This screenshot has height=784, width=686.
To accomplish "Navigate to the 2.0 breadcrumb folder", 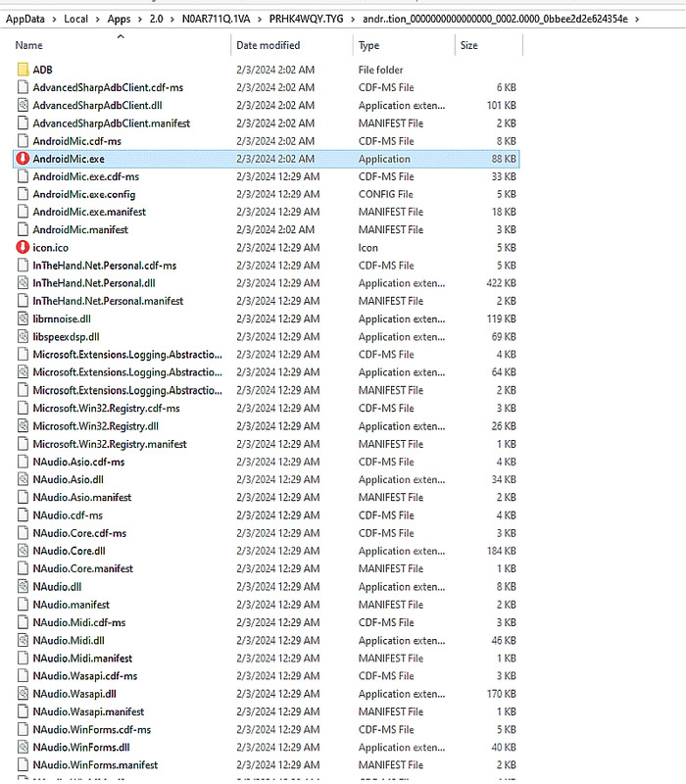I will (156, 19).
